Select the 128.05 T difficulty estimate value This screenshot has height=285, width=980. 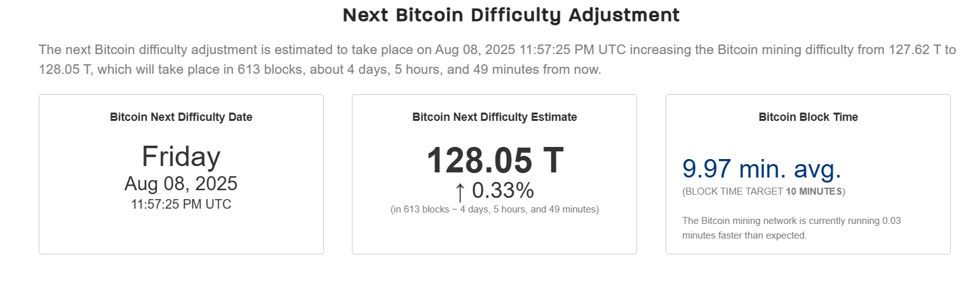494,160
